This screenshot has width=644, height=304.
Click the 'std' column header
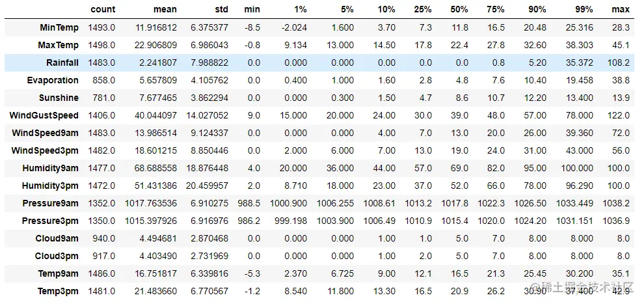[x=221, y=10]
